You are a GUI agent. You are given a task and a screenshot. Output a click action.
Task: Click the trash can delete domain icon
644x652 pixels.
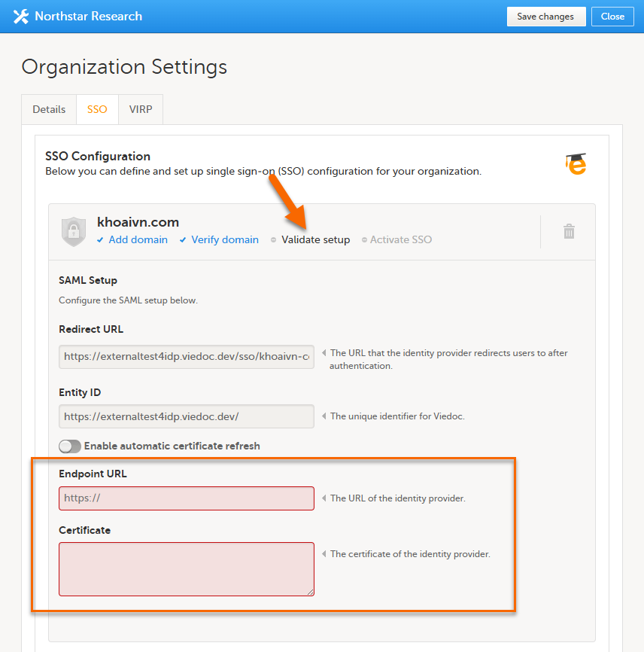click(569, 231)
